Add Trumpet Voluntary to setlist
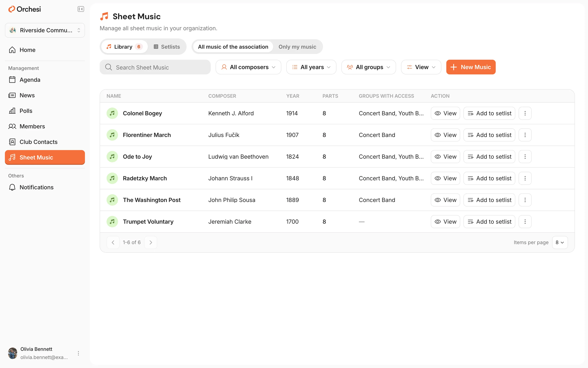588x368 pixels. tap(489, 221)
